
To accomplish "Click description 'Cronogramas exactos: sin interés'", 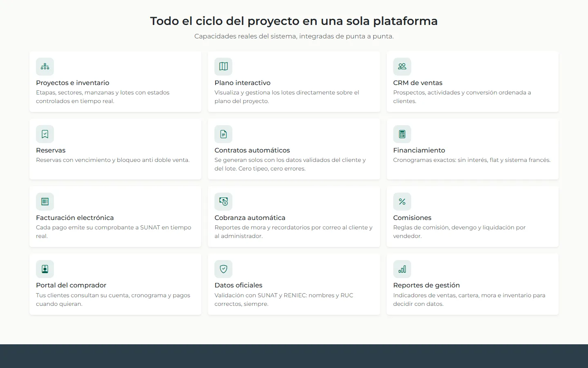I will (x=472, y=160).
